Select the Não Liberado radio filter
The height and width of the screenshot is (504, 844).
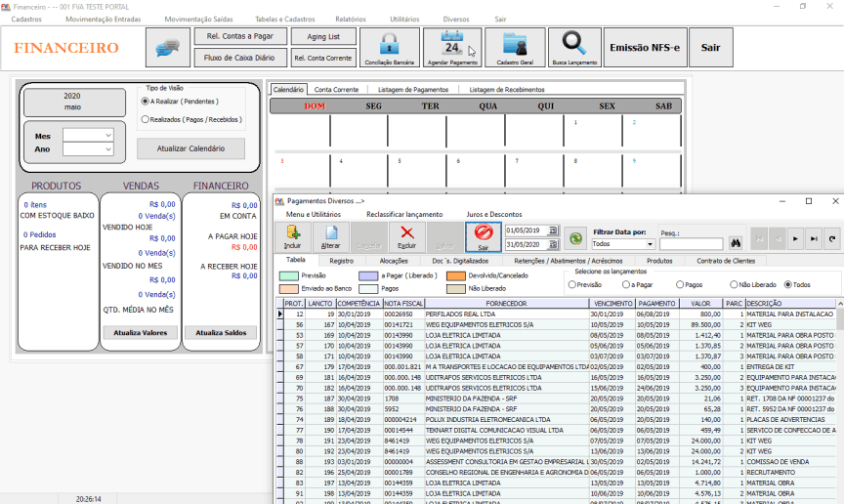click(734, 284)
